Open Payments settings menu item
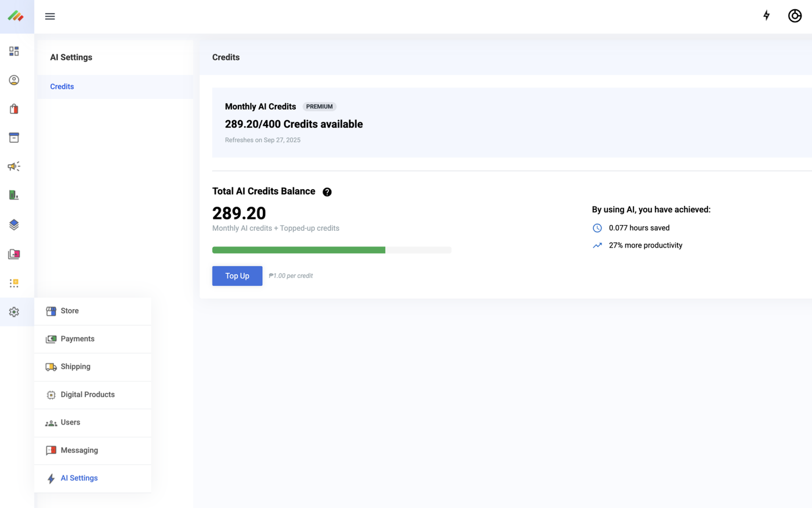The image size is (812, 508). pos(93,339)
